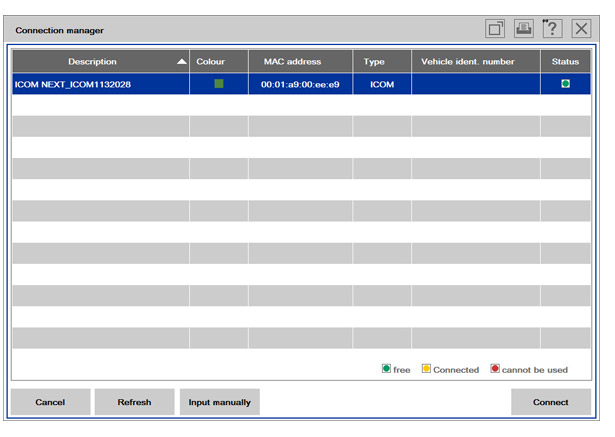Click the Connect button
This screenshot has height=437, width=615.
551,402
